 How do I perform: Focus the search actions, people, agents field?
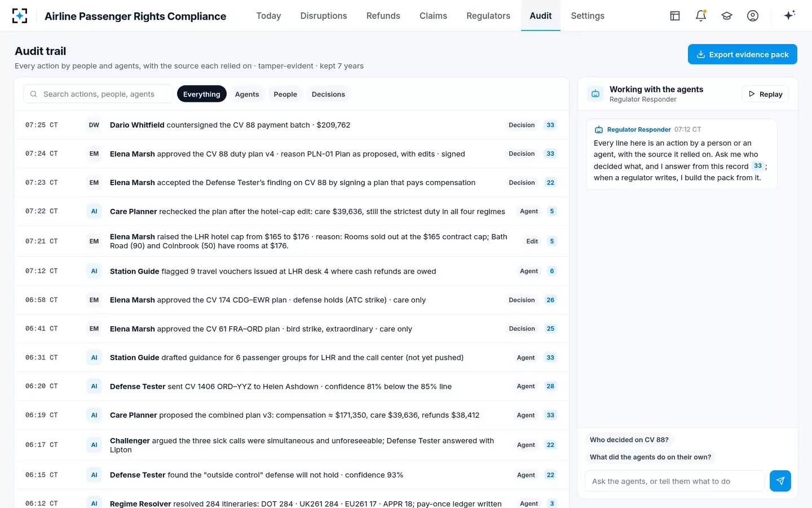pos(98,94)
